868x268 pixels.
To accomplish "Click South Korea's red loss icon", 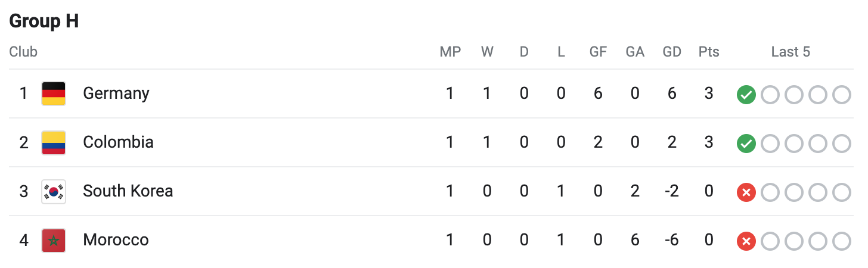I will pyautogui.click(x=746, y=192).
